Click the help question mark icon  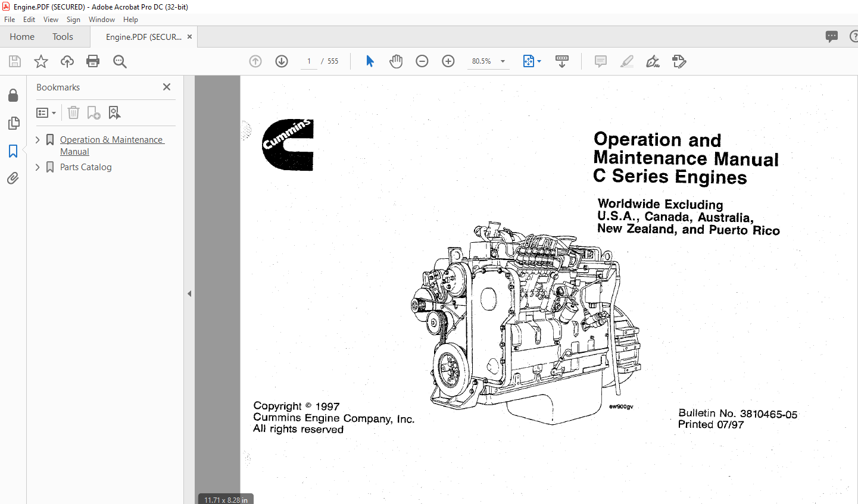coord(853,37)
